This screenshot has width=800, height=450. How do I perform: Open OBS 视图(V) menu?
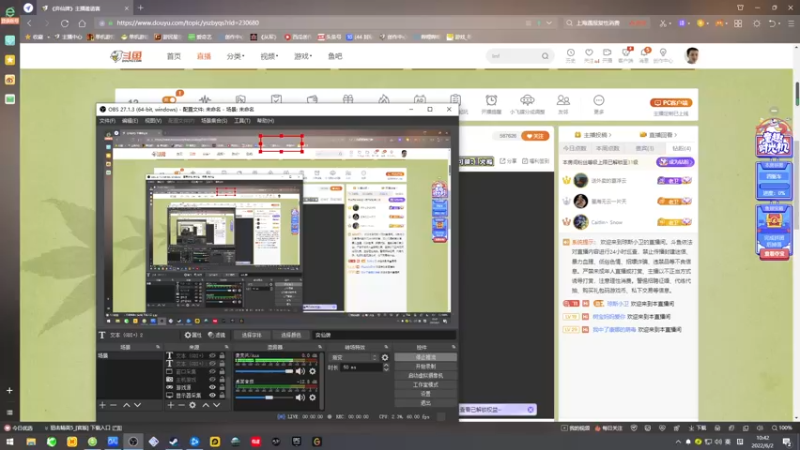(153, 121)
